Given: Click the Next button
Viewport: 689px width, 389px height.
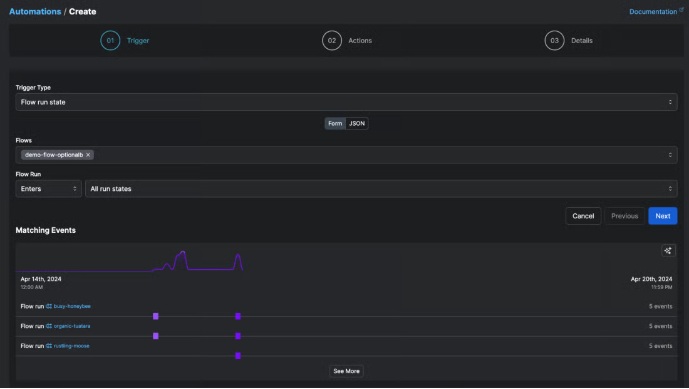Looking at the screenshot, I should point(663,216).
